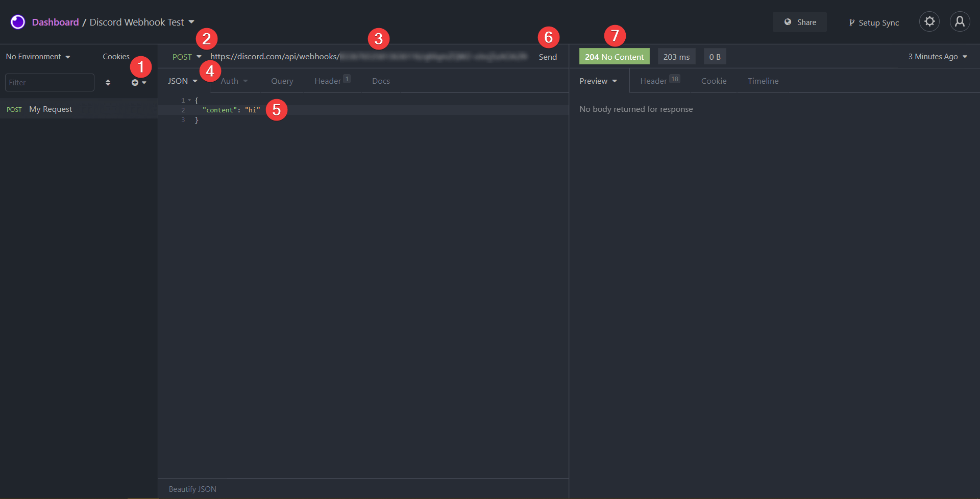Click Beautify JSON

point(192,489)
